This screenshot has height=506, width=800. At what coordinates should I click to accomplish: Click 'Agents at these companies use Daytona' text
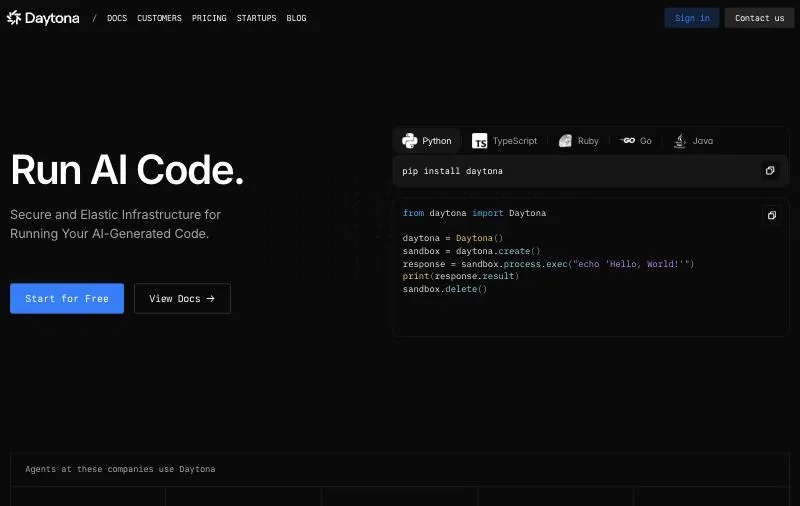pos(120,469)
